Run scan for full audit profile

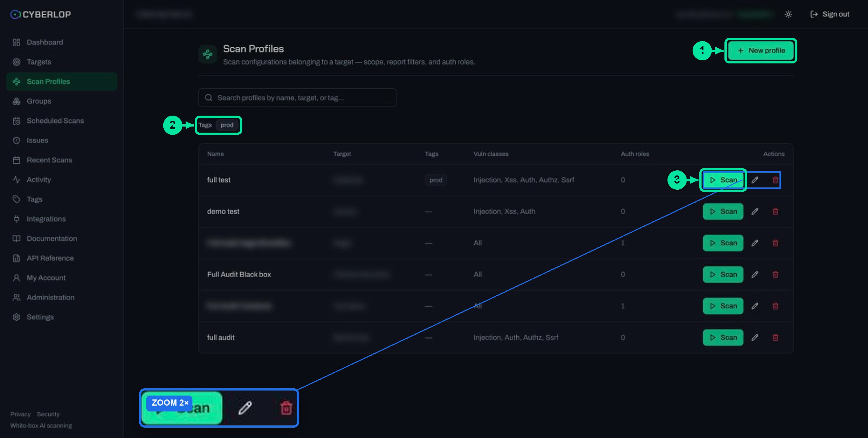click(723, 338)
